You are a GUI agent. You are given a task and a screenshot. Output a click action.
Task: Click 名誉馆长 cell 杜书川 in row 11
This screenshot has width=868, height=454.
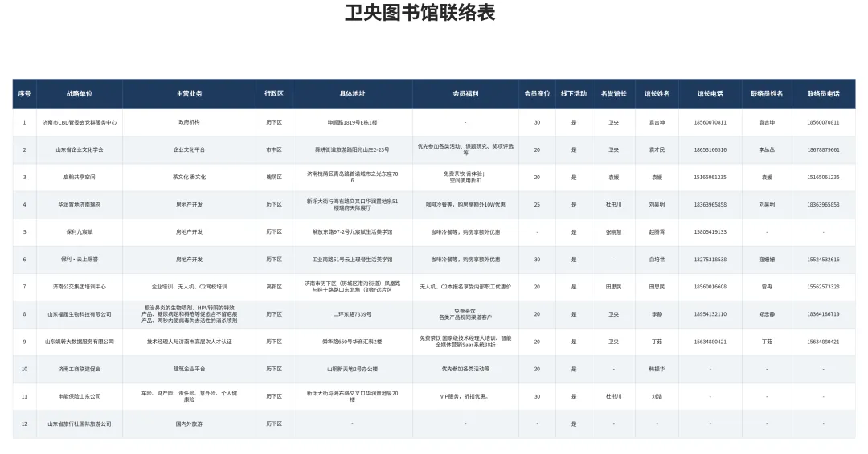click(x=613, y=396)
